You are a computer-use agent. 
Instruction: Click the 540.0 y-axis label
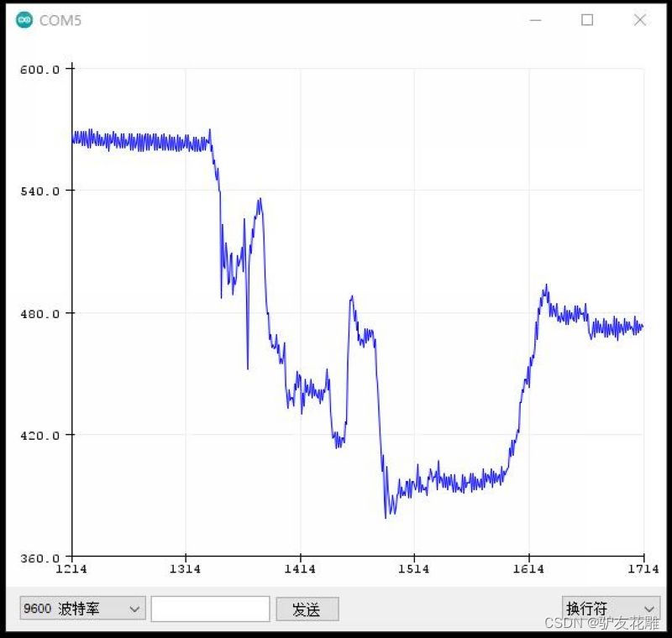[39, 191]
